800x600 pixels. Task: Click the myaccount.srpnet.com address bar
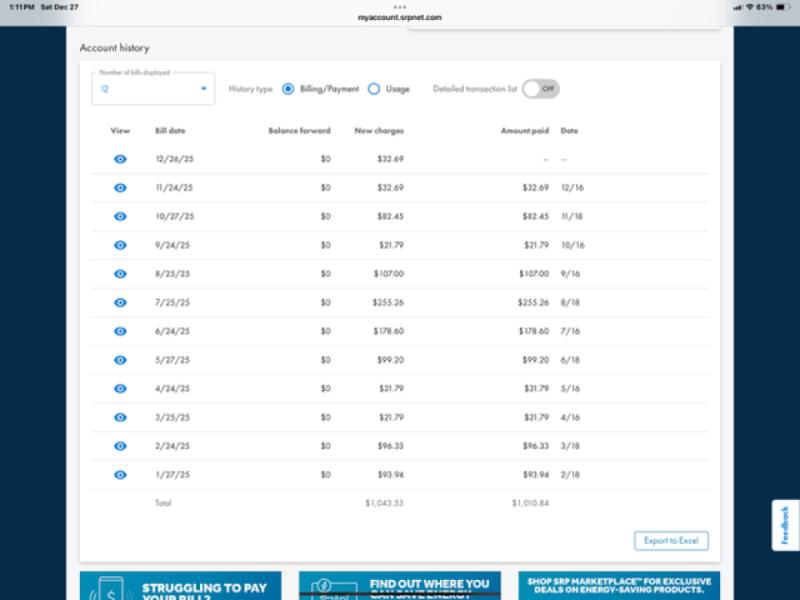pos(400,16)
